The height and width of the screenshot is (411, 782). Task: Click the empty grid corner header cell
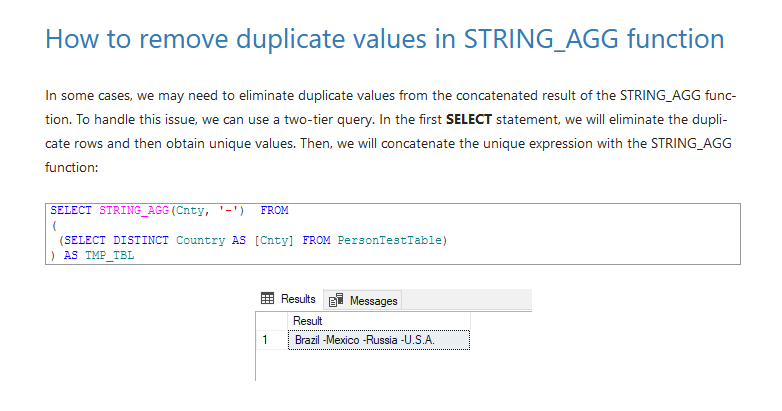coord(272,321)
